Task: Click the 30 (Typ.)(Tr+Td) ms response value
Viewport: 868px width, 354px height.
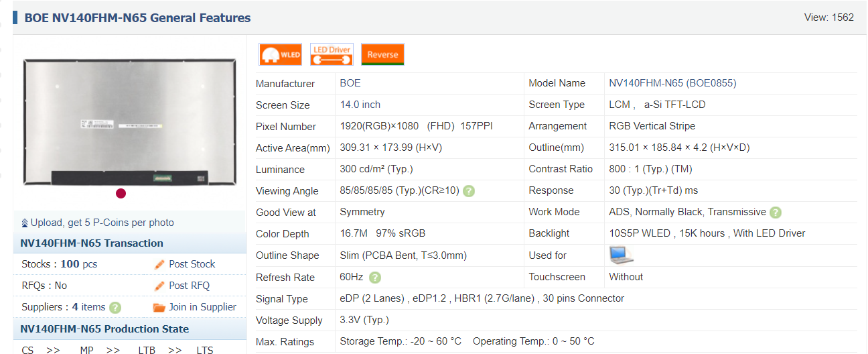Action: tap(654, 190)
